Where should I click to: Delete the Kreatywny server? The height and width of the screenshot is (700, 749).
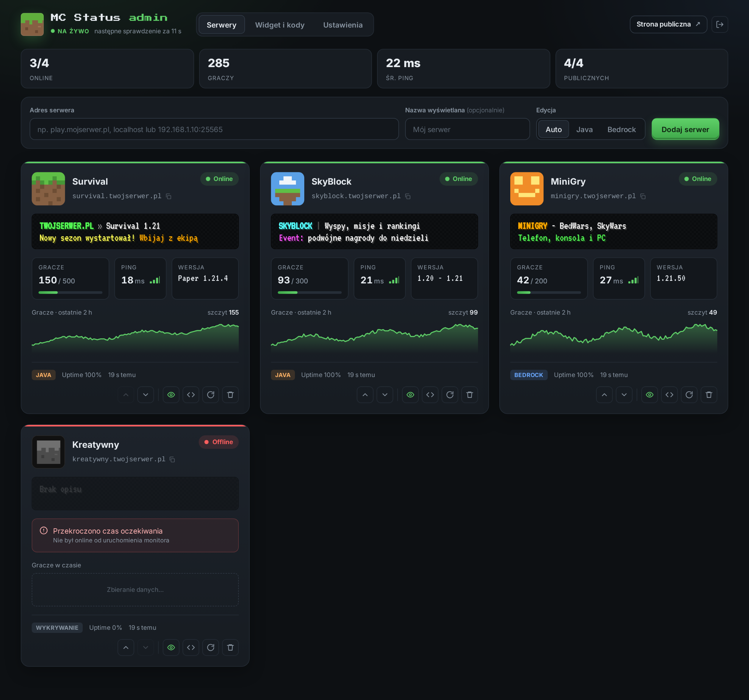231,648
